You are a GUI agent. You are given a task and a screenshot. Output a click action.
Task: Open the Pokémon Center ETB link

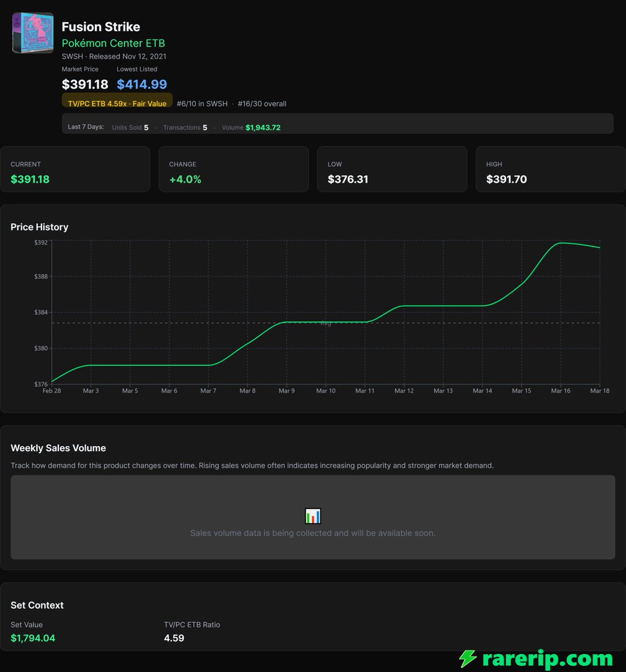click(x=113, y=43)
